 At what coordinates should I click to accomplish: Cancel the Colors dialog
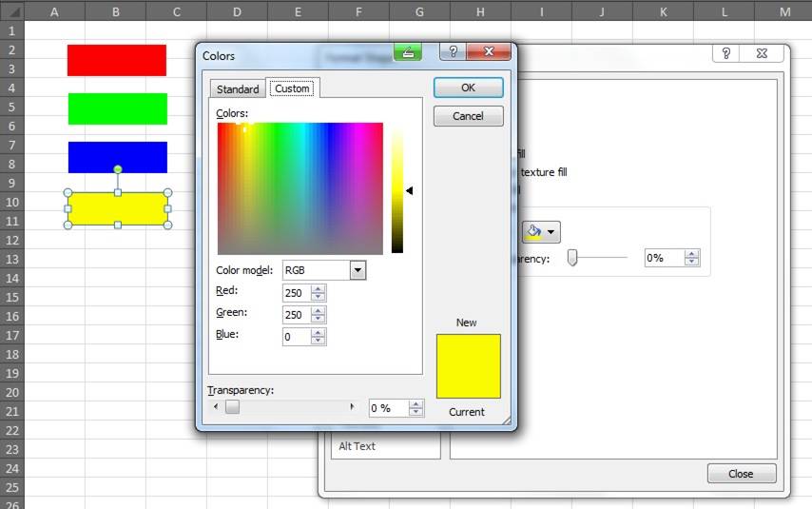(468, 116)
